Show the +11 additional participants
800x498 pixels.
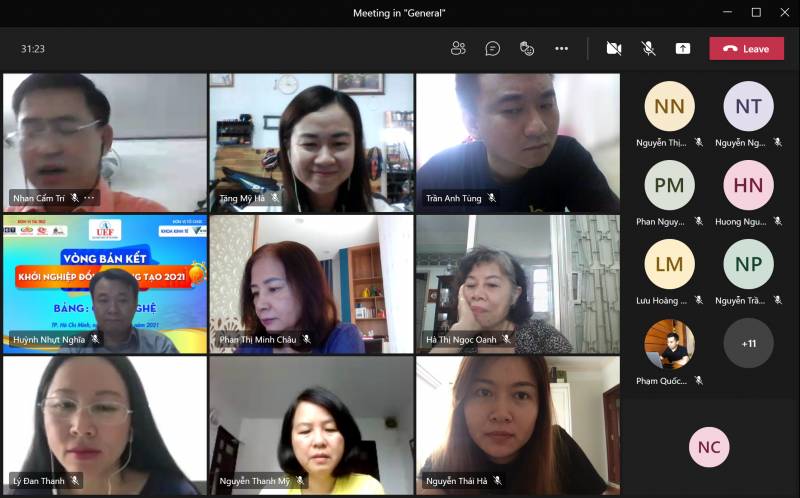pos(748,344)
